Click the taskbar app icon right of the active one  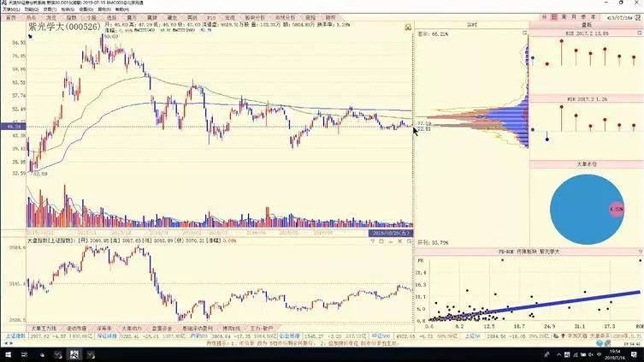(91, 354)
